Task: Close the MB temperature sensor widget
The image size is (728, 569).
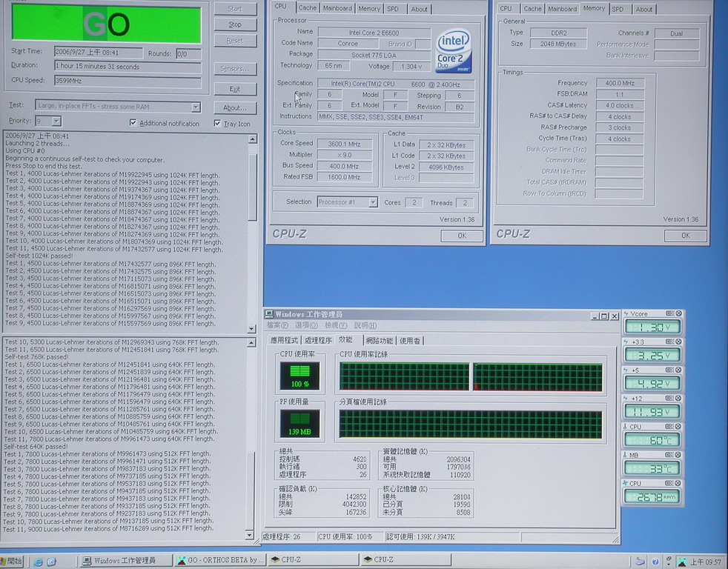Action: tap(678, 455)
